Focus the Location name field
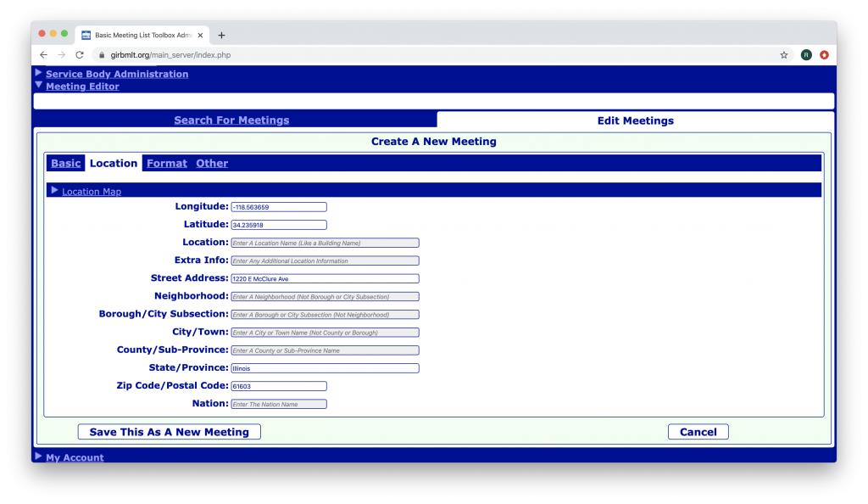The image size is (868, 504). coord(325,243)
